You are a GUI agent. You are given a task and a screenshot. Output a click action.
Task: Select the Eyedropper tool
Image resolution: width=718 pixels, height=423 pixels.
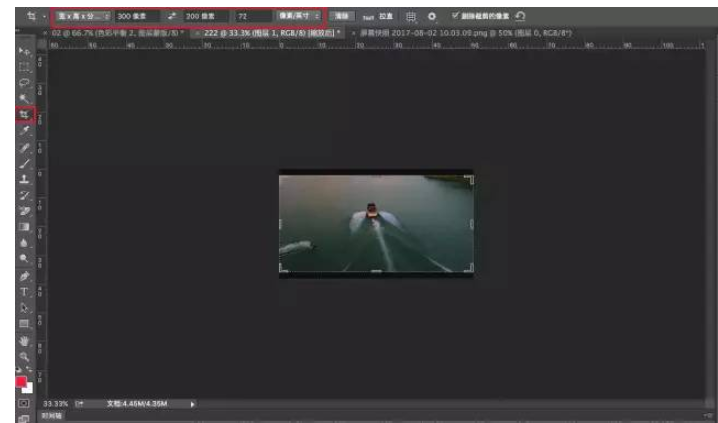click(x=24, y=131)
